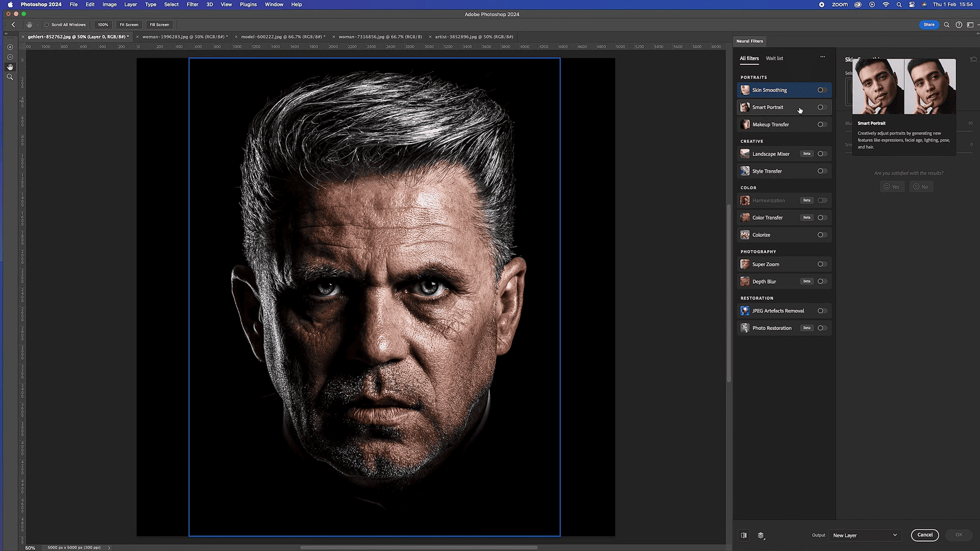Open the workspace layout switcher icon
Screen dimensions: 980x551
click(x=970, y=24)
